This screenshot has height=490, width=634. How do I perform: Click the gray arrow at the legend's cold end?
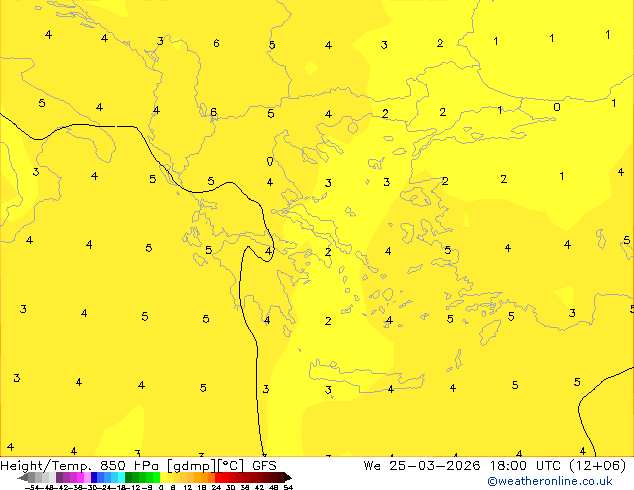pyautogui.click(x=23, y=477)
